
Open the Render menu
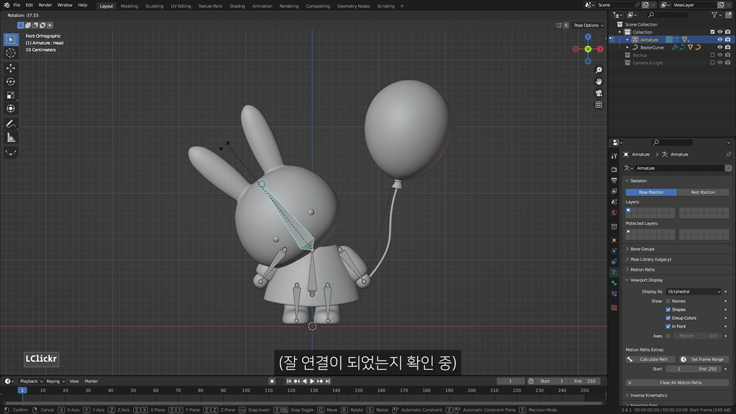click(45, 5)
